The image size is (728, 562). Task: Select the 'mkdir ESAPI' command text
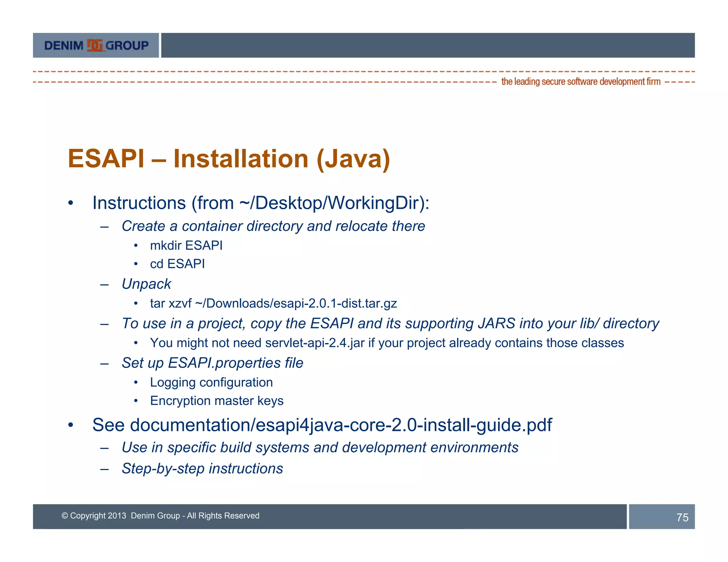pos(186,245)
